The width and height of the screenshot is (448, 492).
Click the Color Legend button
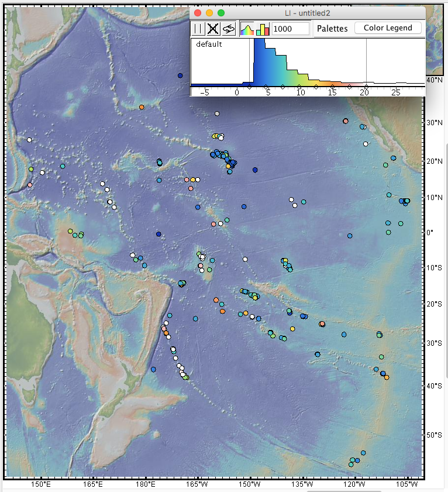click(x=388, y=28)
